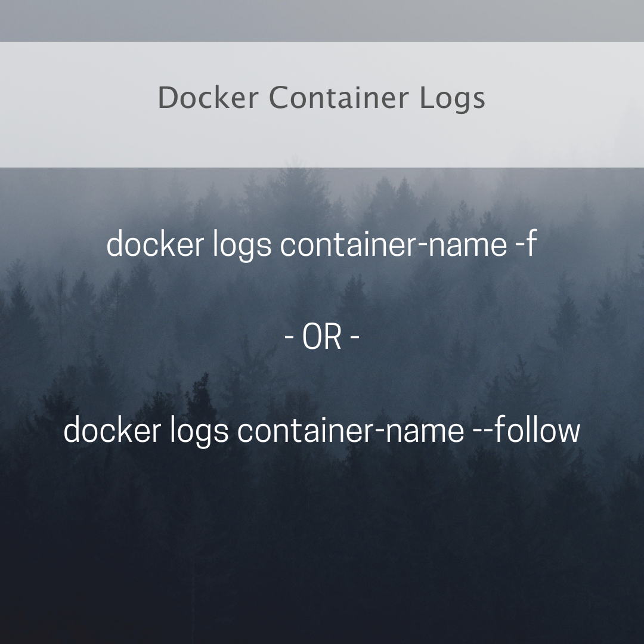The image size is (644, 644).
Task: Click the gray strip above the title banner
Action: (x=322, y=20)
